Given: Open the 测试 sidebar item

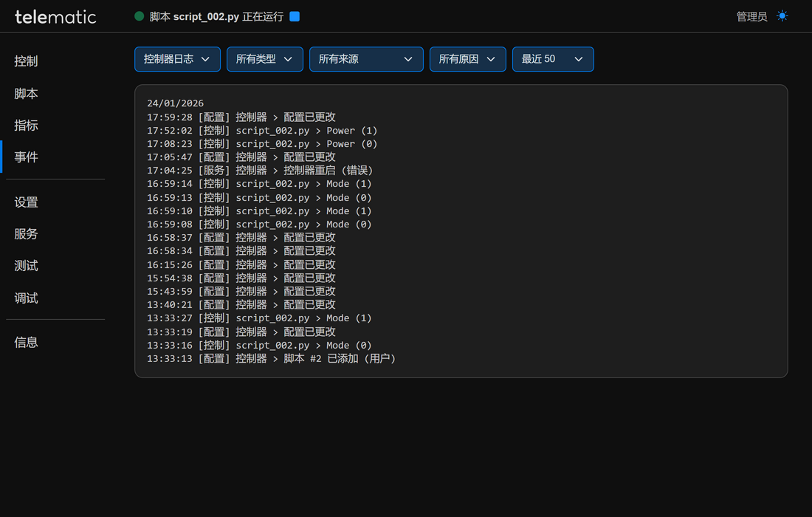Looking at the screenshot, I should (26, 266).
